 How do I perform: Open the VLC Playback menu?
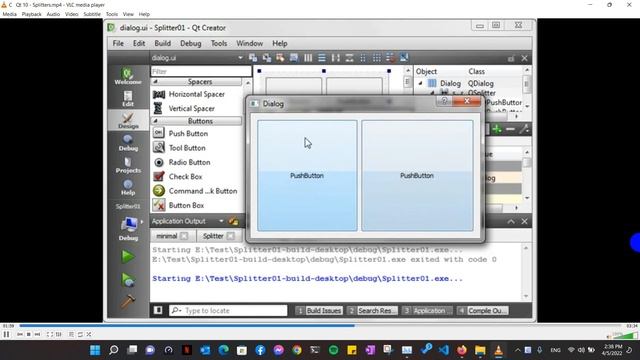(31, 14)
